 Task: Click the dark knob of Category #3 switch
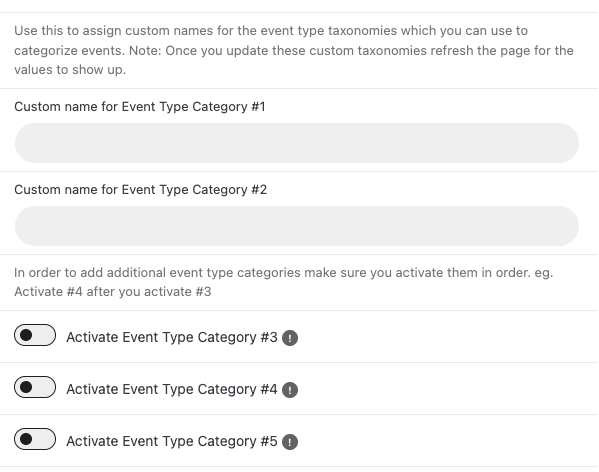pos(26,335)
